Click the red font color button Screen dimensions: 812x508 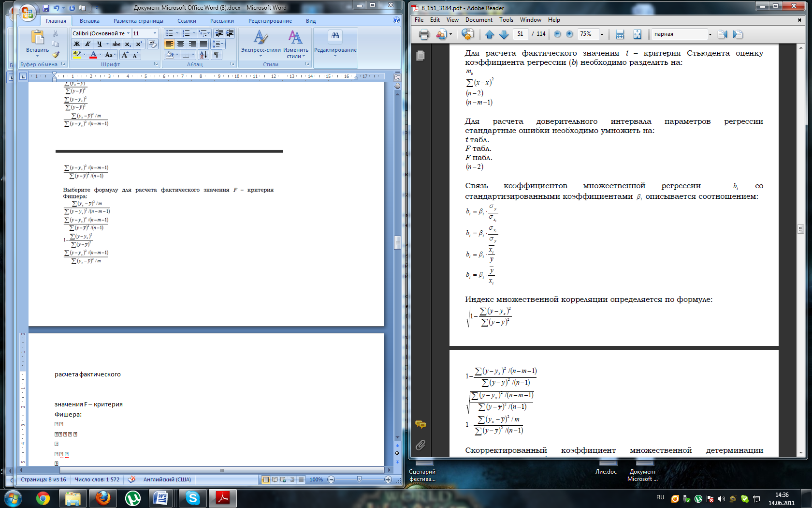tap(94, 55)
